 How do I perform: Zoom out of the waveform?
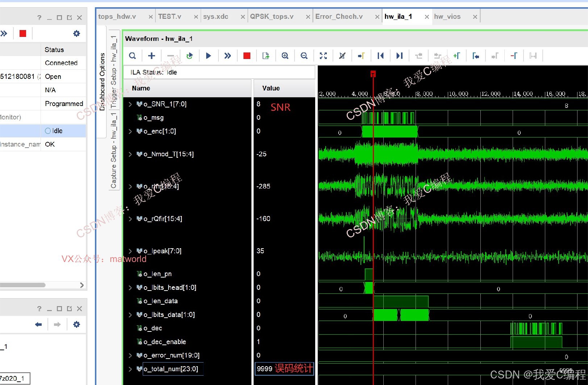(304, 56)
